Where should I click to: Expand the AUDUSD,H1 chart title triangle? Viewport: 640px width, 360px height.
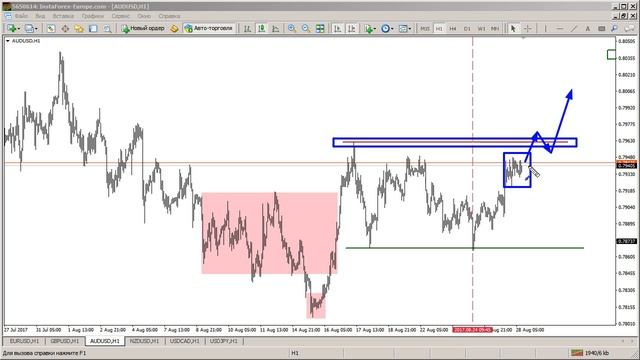pos(7,41)
